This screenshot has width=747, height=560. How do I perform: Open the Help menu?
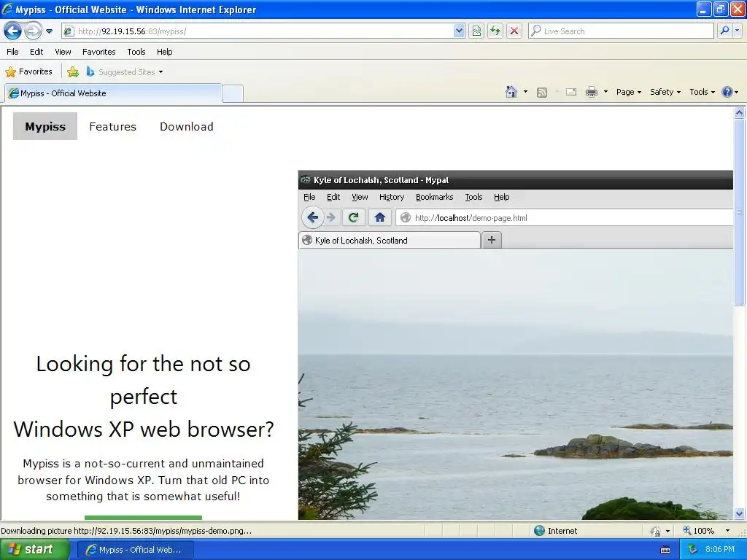click(164, 52)
